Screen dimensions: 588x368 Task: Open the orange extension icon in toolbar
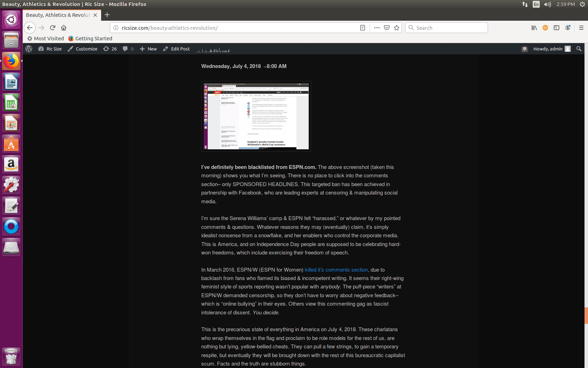(x=545, y=28)
